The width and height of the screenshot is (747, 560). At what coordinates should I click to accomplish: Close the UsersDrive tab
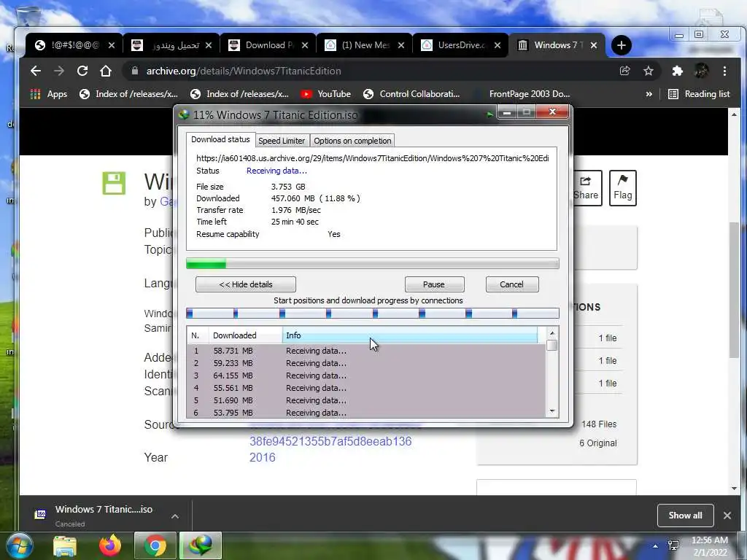[498, 45]
